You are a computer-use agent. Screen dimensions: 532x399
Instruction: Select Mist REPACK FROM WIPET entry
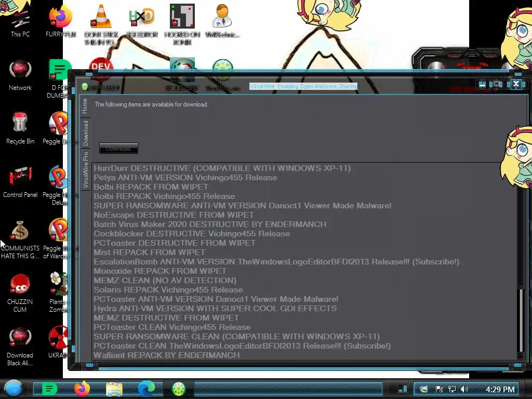[150, 252]
